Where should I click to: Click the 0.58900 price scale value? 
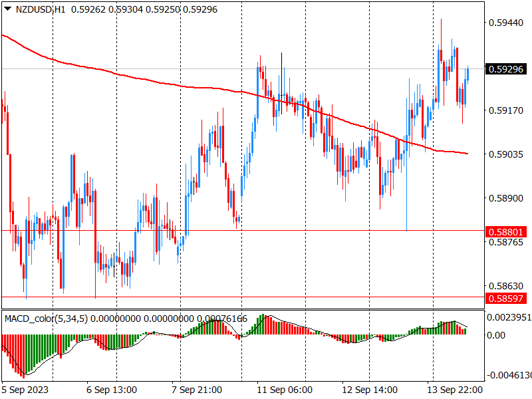506,198
